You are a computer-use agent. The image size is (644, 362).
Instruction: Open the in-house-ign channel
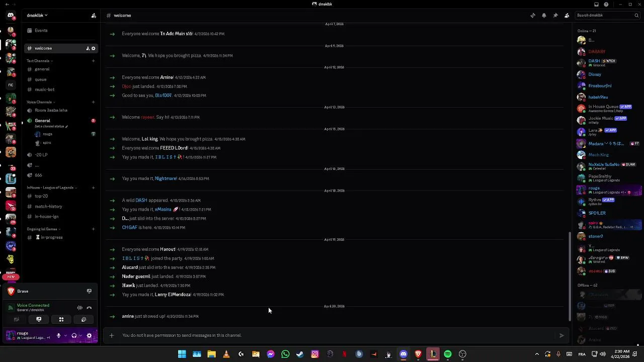[x=60, y=216]
